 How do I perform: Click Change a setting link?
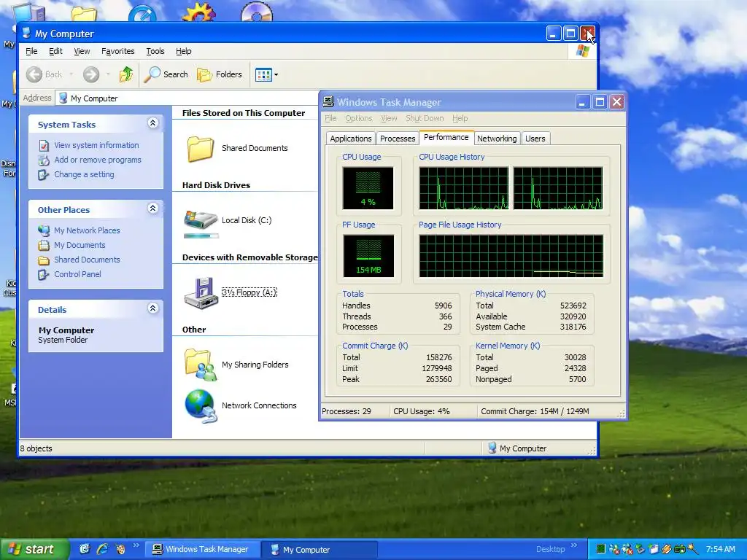coord(85,174)
